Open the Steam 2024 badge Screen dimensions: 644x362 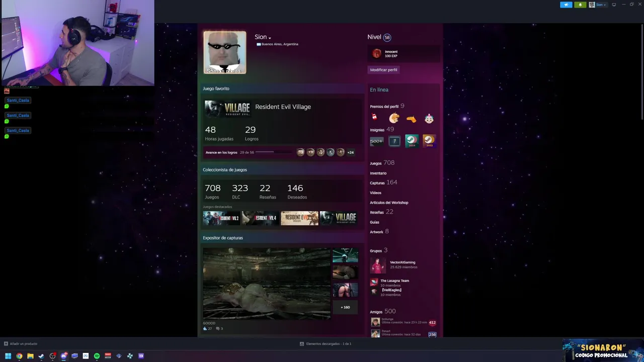[x=412, y=141]
